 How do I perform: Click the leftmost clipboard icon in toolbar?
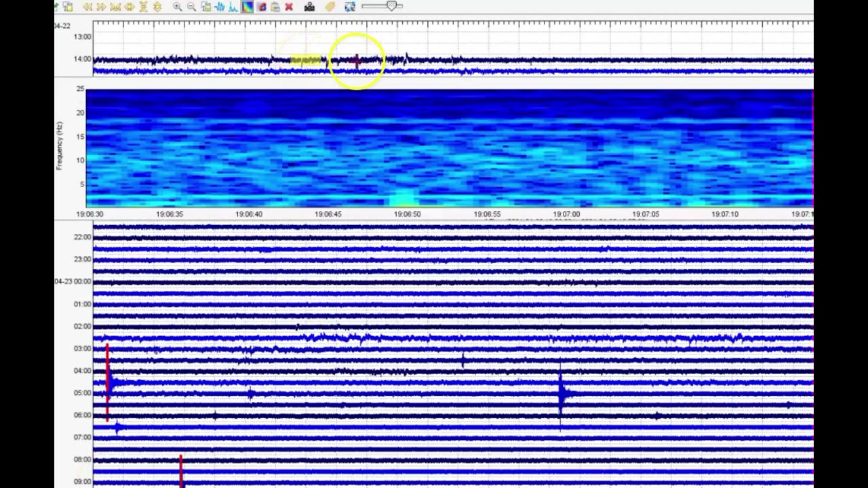coord(68,7)
